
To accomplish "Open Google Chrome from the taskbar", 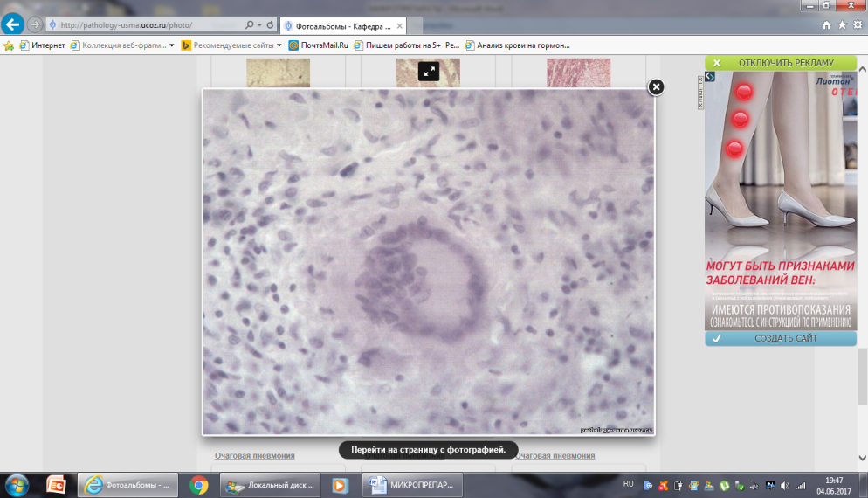I will click(199, 485).
